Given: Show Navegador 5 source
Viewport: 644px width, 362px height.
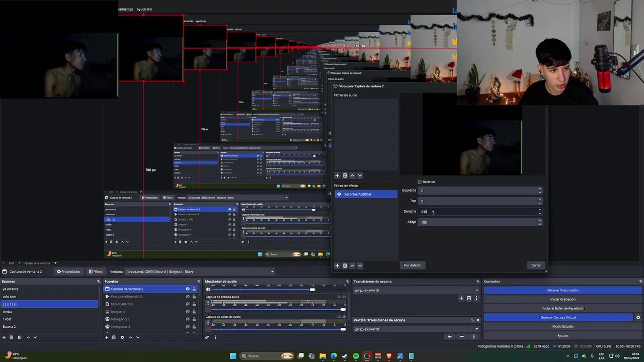Looking at the screenshot, I should (188, 319).
